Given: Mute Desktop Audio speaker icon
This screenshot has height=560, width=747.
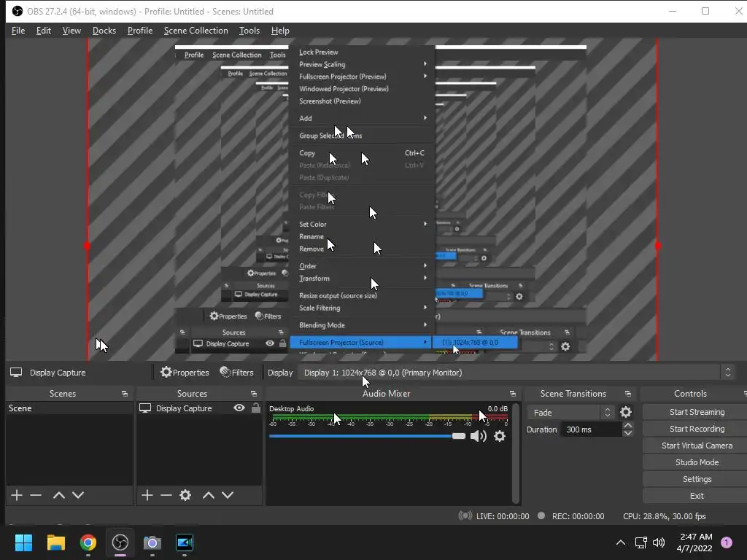Looking at the screenshot, I should click(x=478, y=436).
